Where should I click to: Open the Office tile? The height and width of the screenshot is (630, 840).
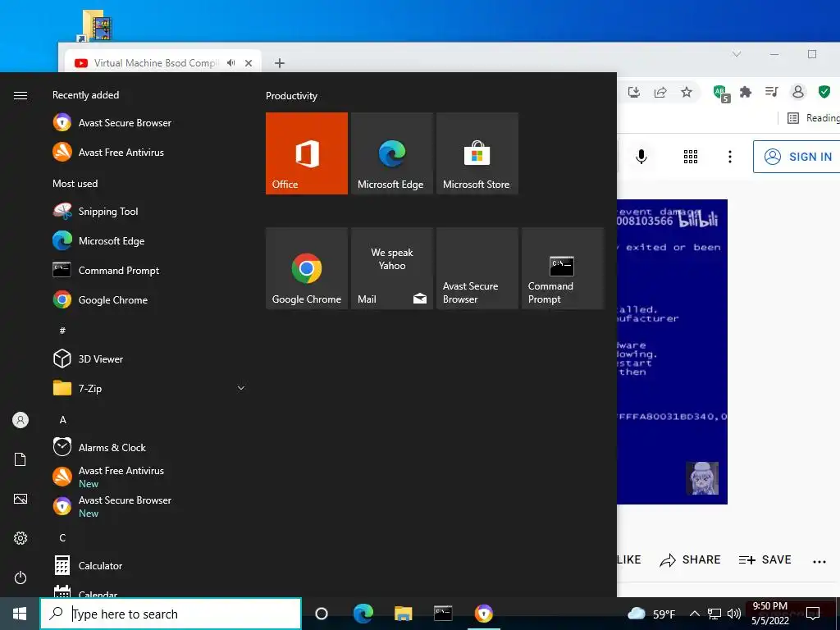pyautogui.click(x=307, y=153)
